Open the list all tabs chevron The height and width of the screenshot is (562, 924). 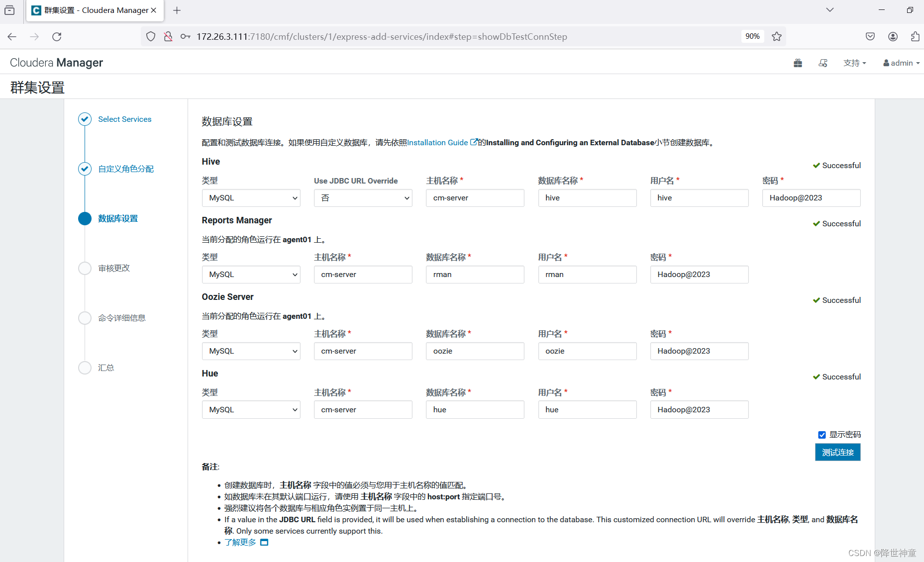pyautogui.click(x=829, y=10)
